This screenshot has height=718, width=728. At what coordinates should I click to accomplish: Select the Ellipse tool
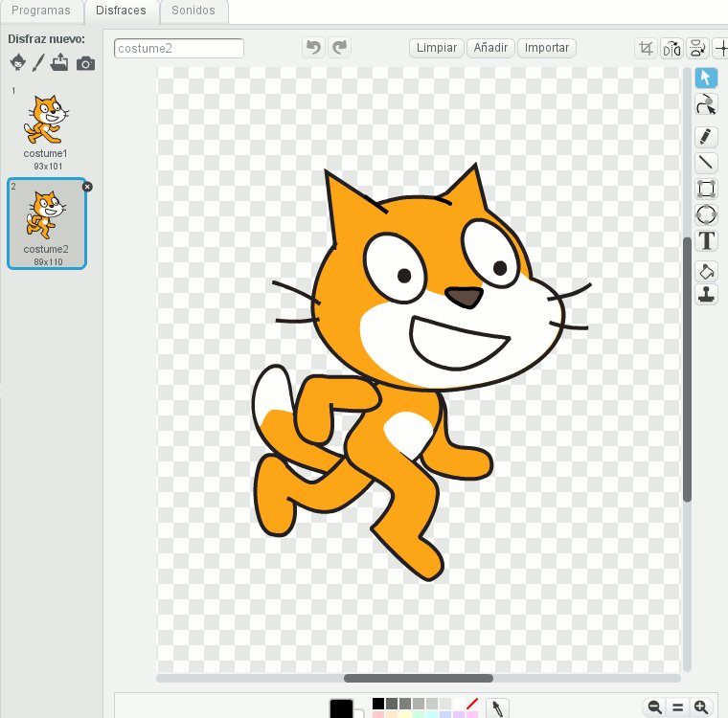tap(706, 214)
